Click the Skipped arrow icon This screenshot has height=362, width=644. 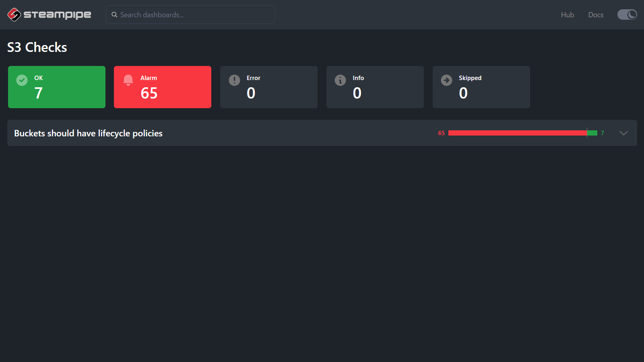pos(446,80)
